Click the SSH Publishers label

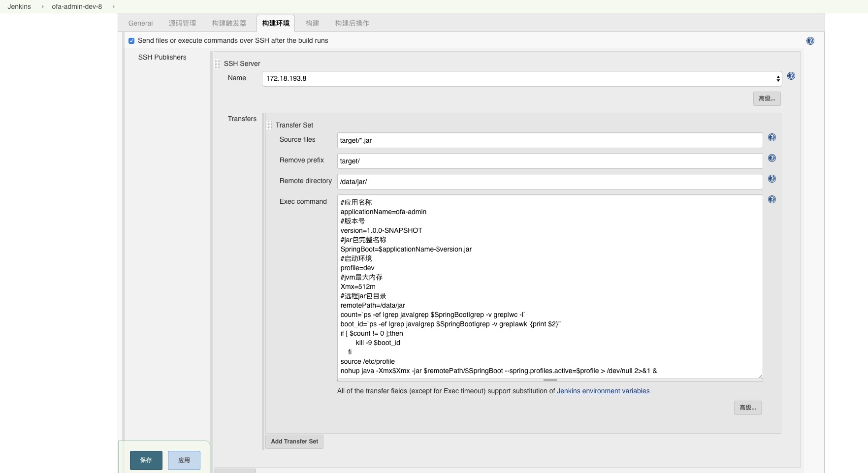pos(162,57)
